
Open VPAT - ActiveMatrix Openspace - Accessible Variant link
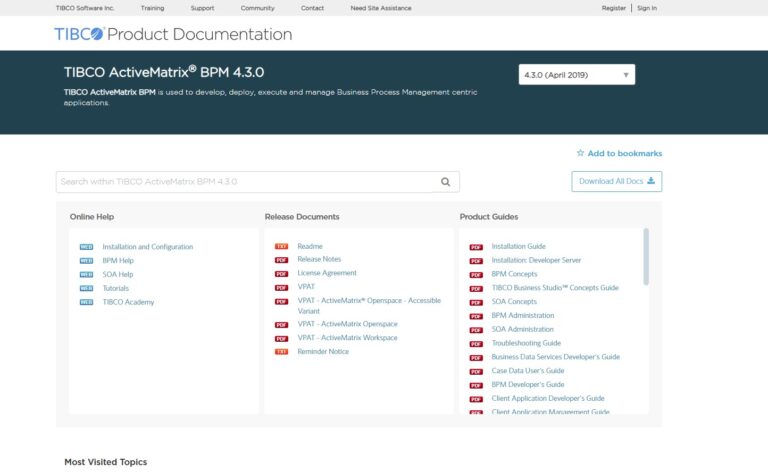(x=369, y=306)
